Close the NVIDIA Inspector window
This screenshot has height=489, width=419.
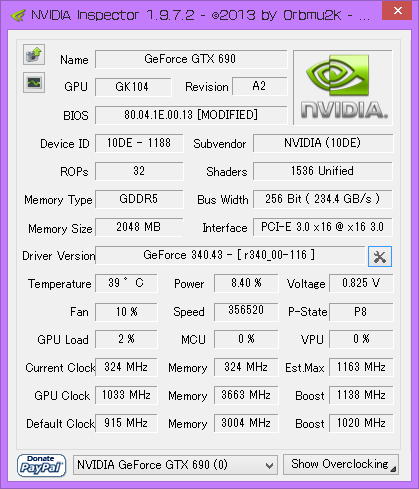pos(397,11)
